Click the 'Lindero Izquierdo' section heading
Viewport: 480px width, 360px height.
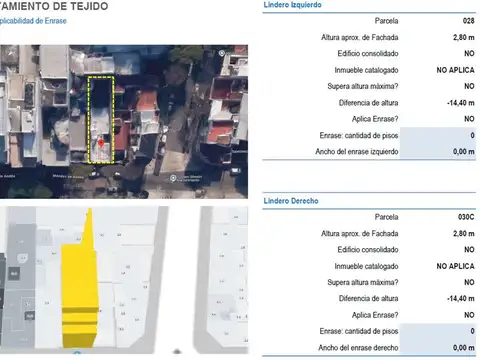tap(292, 5)
